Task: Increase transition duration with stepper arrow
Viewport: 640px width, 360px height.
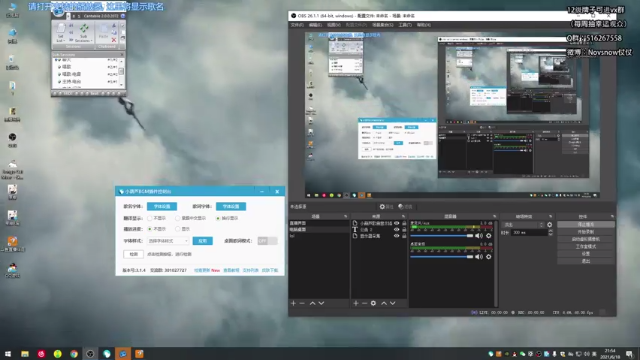Action: 550,231
